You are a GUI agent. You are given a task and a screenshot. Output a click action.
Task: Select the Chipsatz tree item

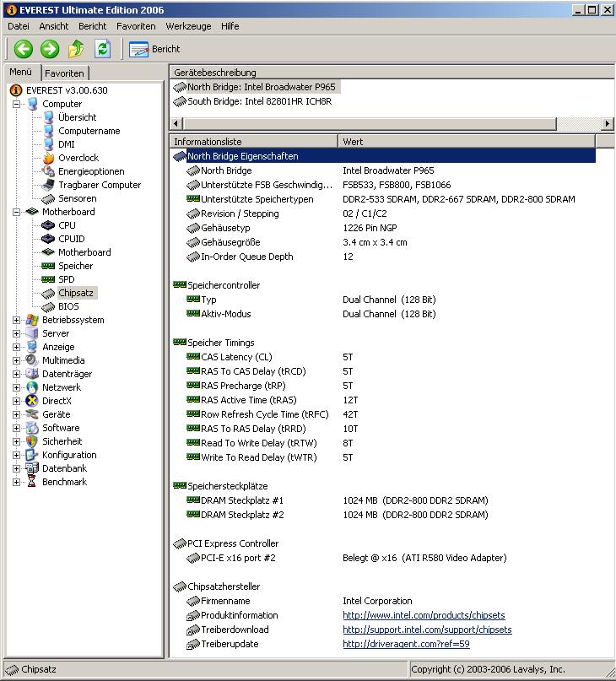tap(76, 293)
